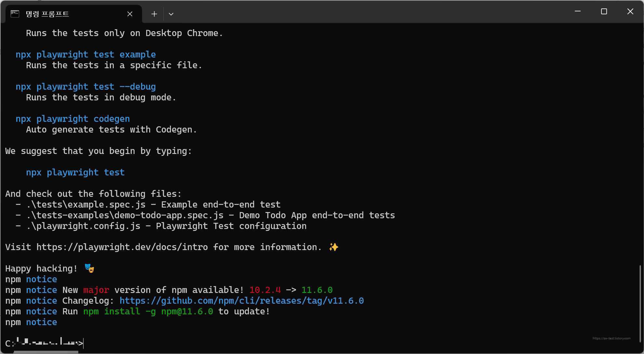Click the sparkles emoji after information
This screenshot has width=644, height=354.
coord(333,247)
